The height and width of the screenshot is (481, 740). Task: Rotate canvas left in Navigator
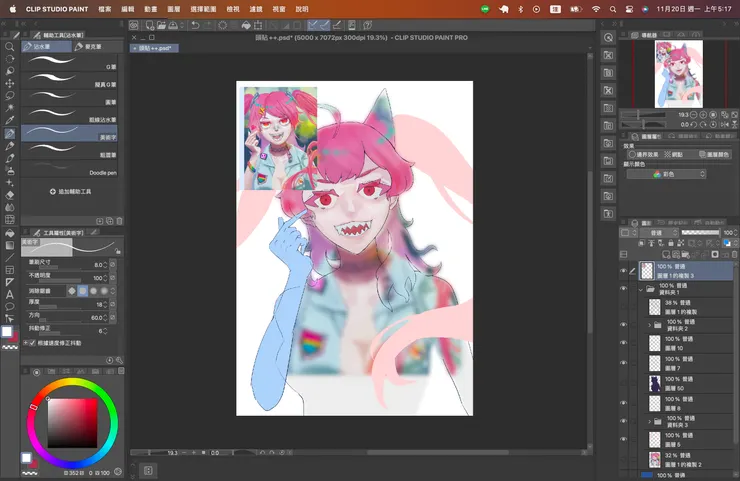tap(693, 125)
